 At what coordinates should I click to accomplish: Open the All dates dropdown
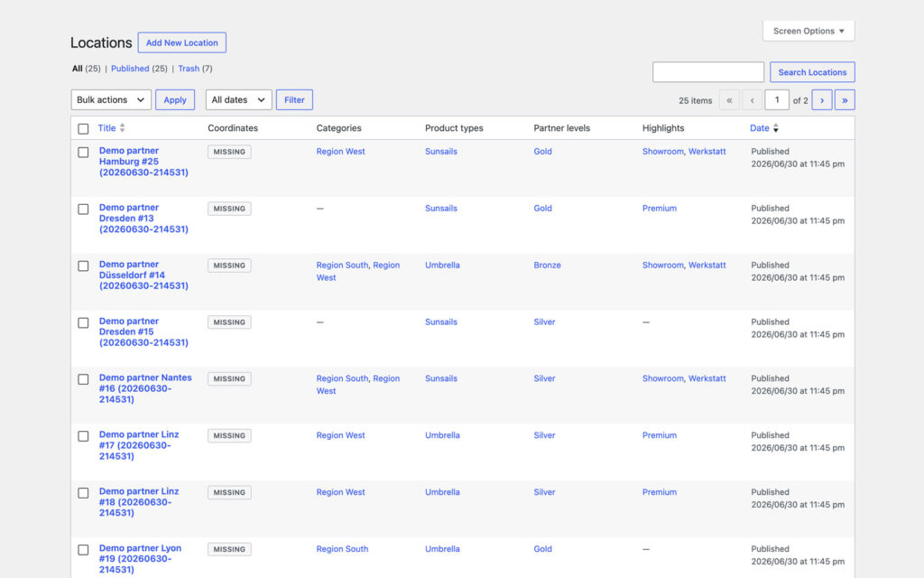238,99
